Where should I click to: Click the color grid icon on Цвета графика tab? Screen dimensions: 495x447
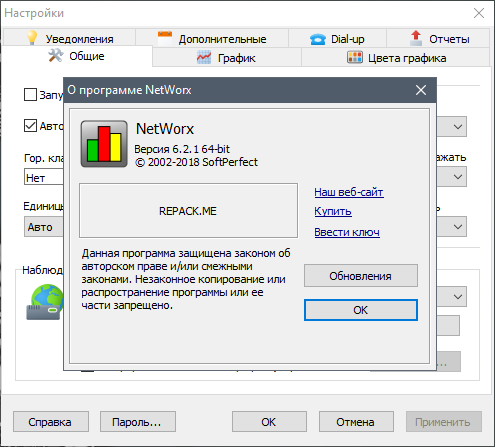(355, 57)
